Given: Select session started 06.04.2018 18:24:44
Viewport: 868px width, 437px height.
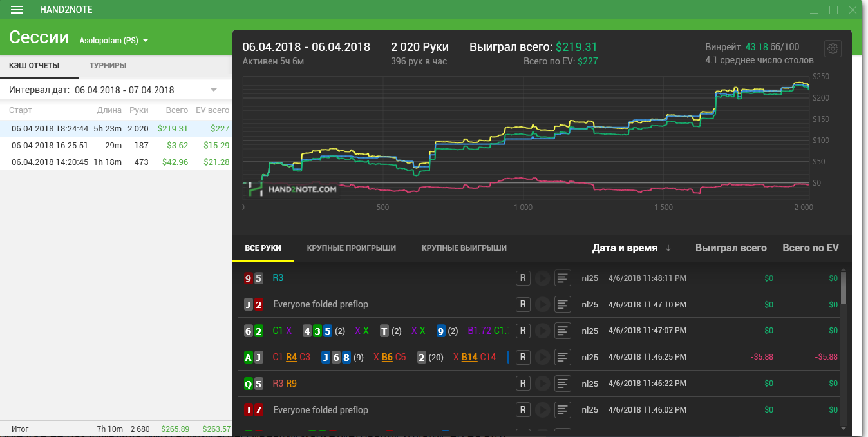Looking at the screenshot, I should point(116,129).
